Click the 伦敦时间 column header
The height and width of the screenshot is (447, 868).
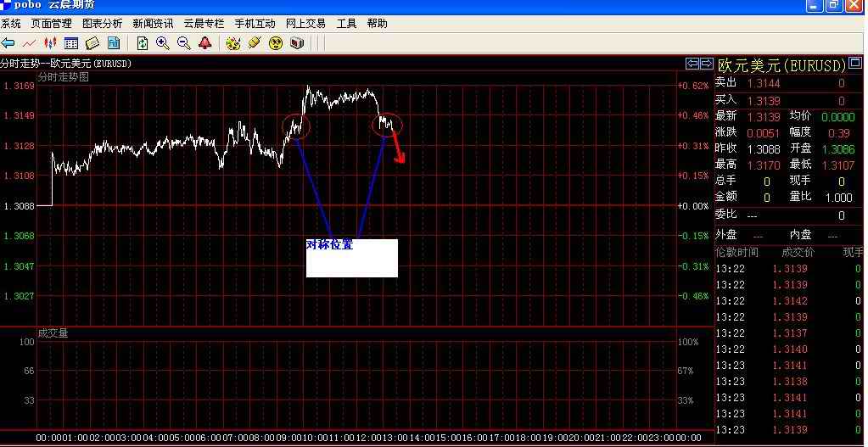736,252
